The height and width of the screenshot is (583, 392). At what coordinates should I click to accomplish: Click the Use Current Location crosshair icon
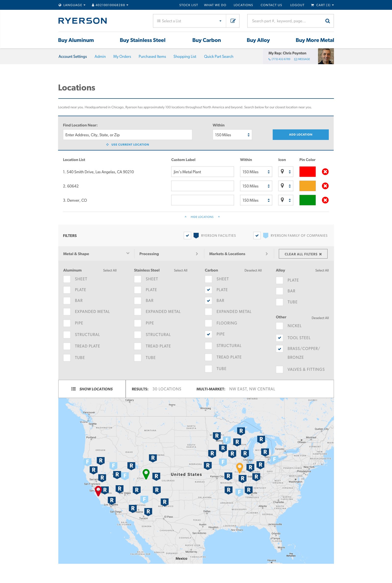pyautogui.click(x=108, y=145)
